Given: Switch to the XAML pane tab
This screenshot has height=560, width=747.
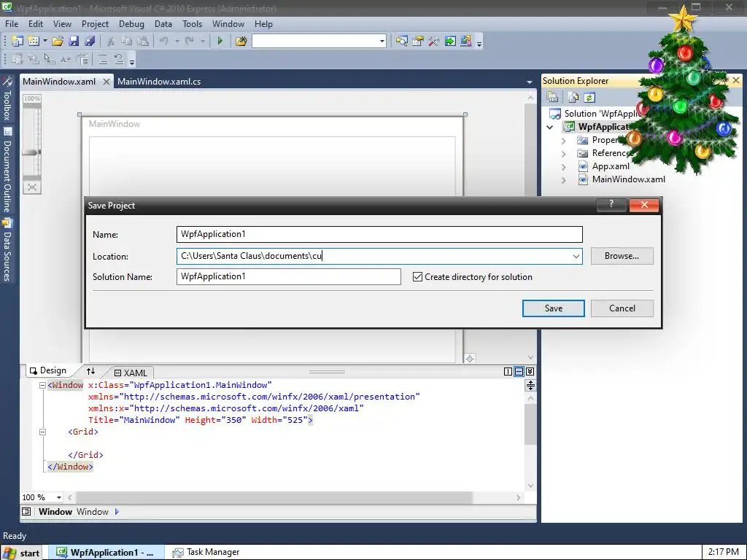Looking at the screenshot, I should click(x=131, y=373).
